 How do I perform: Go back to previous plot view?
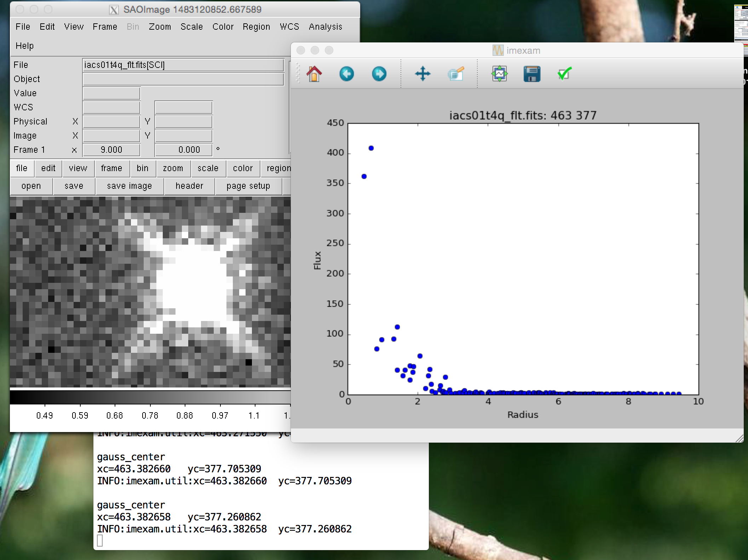point(346,74)
